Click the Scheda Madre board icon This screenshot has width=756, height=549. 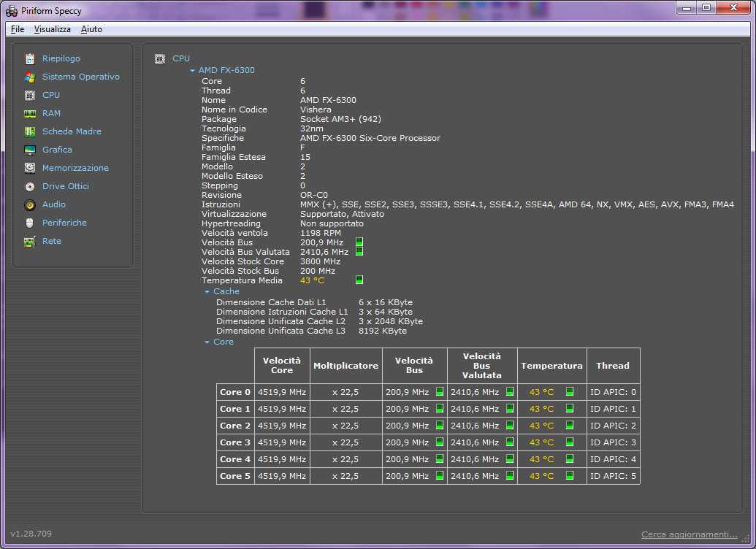(x=30, y=131)
